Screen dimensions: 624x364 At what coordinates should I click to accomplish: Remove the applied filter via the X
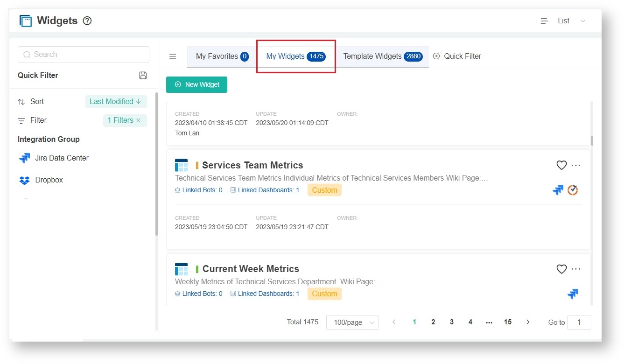pyautogui.click(x=138, y=120)
